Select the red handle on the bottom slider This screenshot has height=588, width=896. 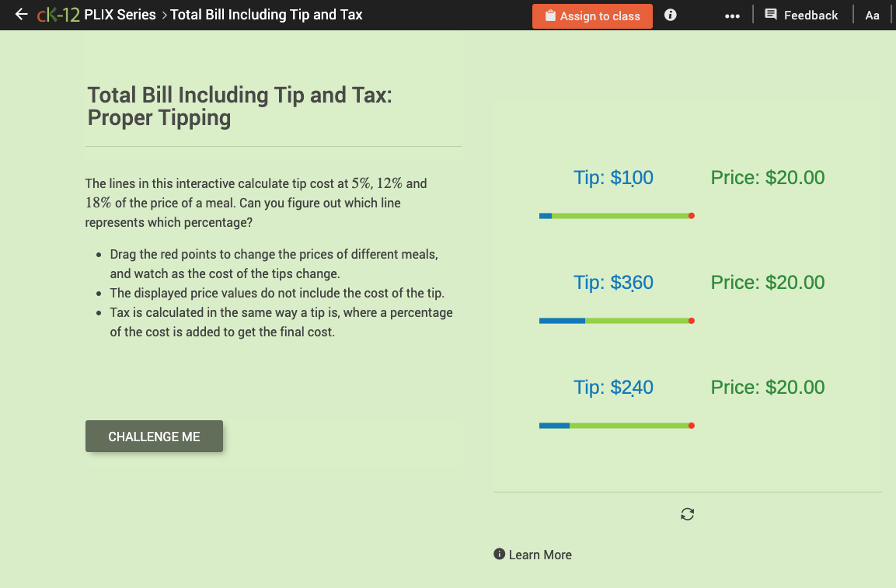point(691,425)
